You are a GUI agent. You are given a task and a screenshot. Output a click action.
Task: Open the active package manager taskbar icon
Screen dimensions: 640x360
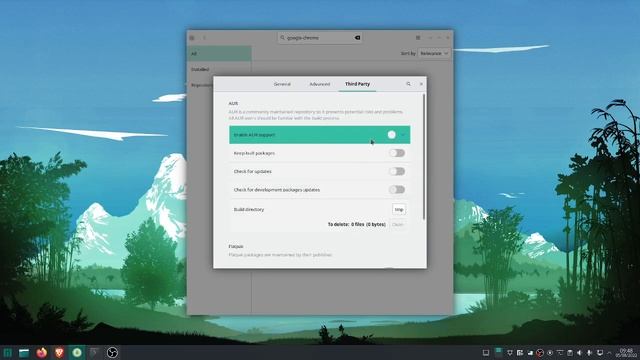click(77, 353)
